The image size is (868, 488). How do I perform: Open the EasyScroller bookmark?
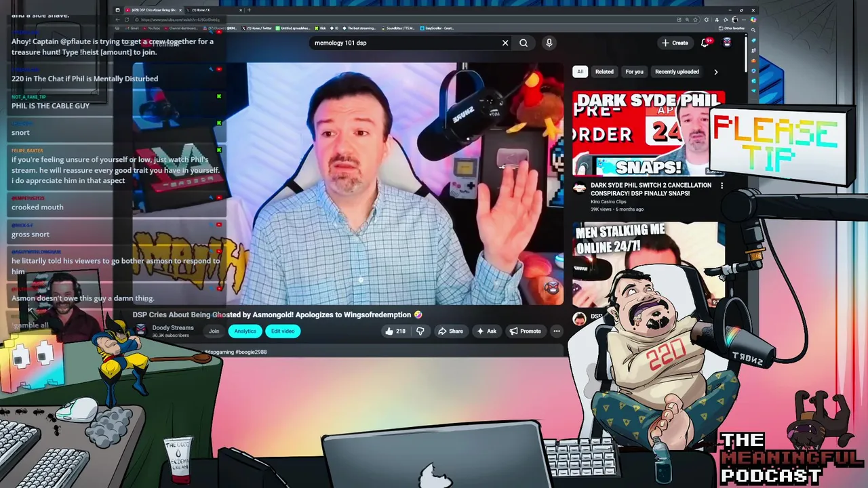tap(437, 28)
